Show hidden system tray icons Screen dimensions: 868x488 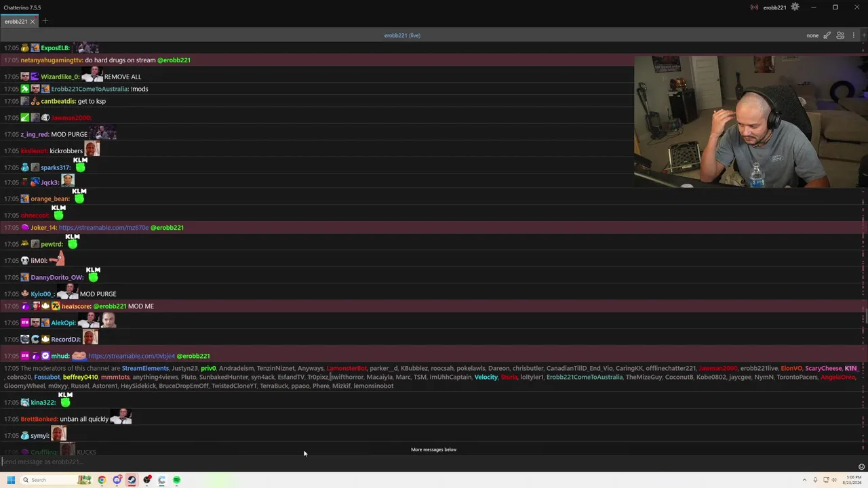pyautogui.click(x=804, y=480)
